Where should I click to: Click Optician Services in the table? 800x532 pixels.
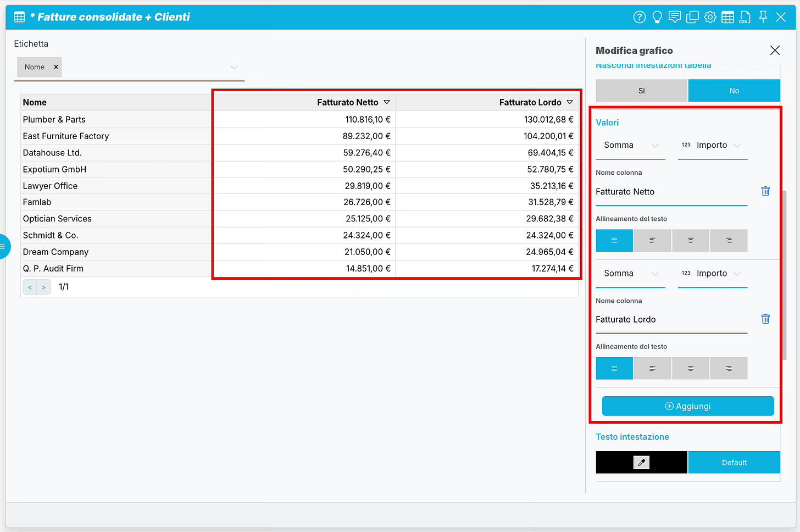pos(57,218)
